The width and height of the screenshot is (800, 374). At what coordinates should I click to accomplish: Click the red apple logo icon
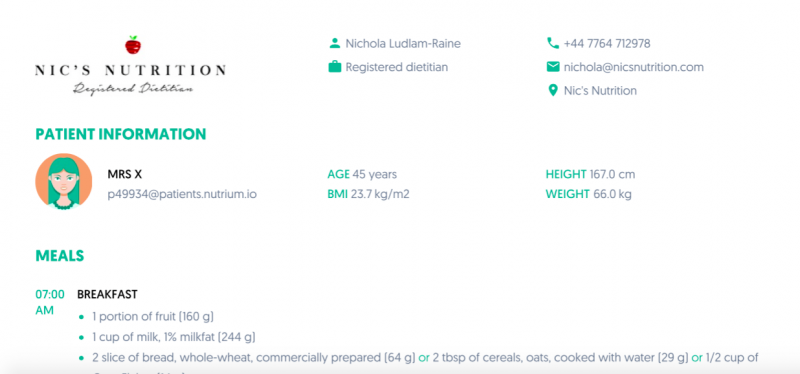coord(133,45)
